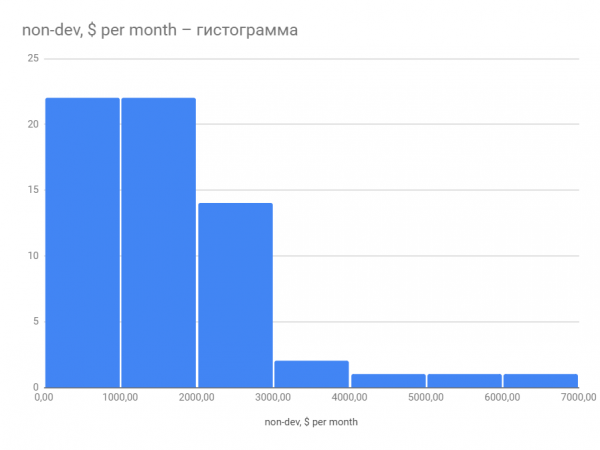
Task: Select the 5000,00 axis label
Action: click(x=426, y=397)
